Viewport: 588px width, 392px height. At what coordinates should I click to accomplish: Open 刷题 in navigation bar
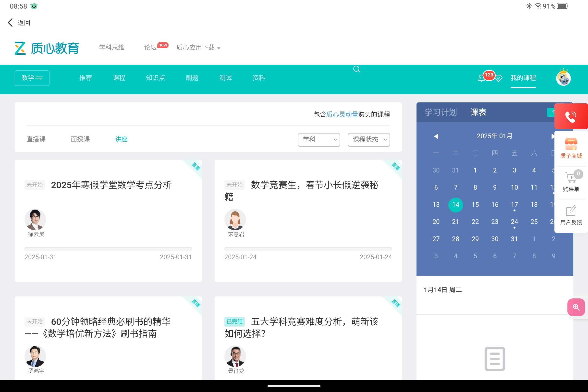[x=192, y=78]
